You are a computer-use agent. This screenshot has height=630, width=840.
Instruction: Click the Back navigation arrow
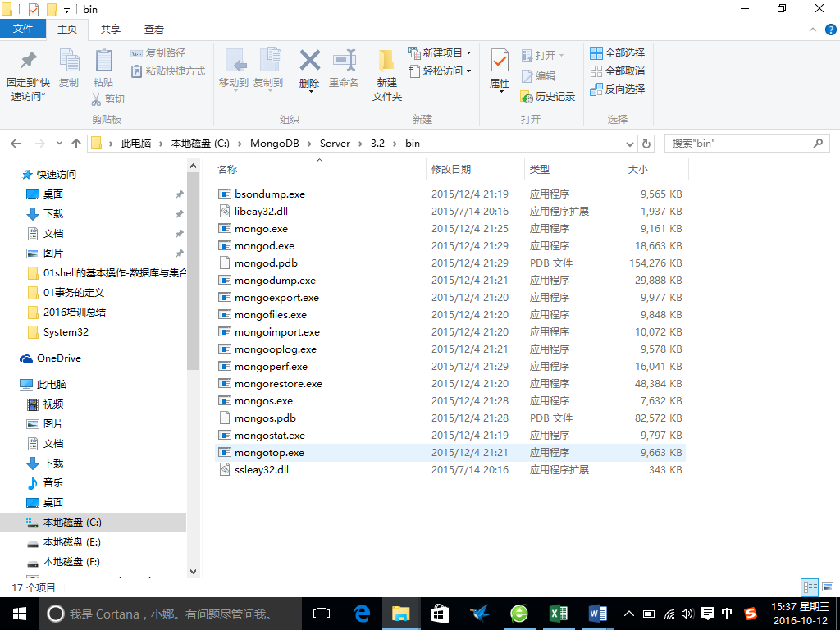point(16,144)
